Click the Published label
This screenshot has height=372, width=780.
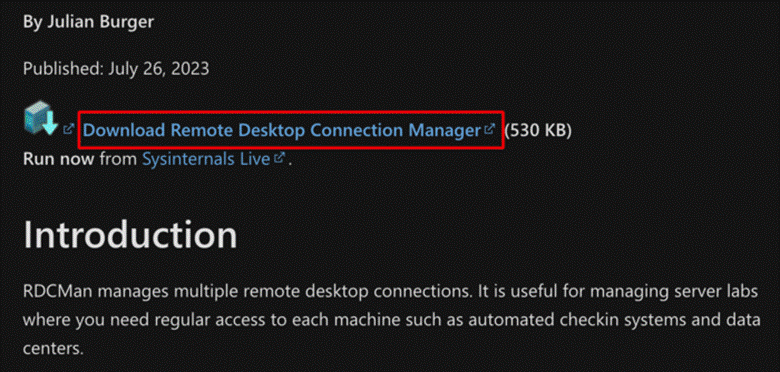tap(63, 68)
